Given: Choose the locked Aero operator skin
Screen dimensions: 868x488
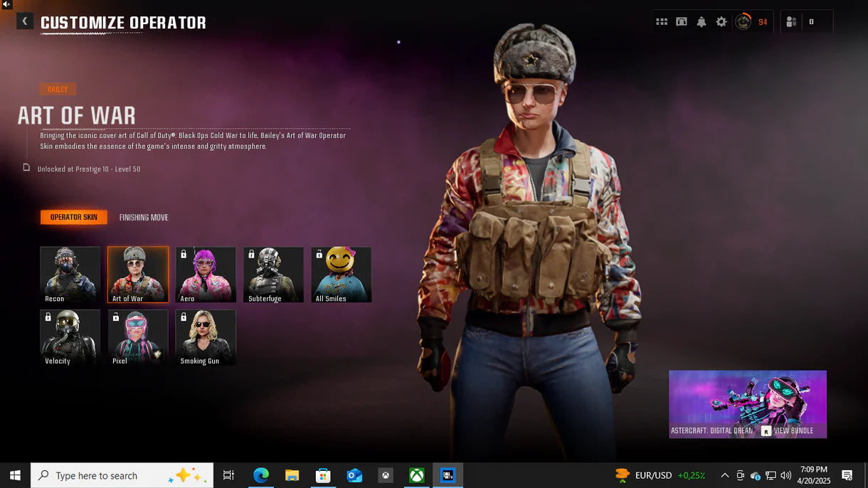Looking at the screenshot, I should [x=206, y=275].
